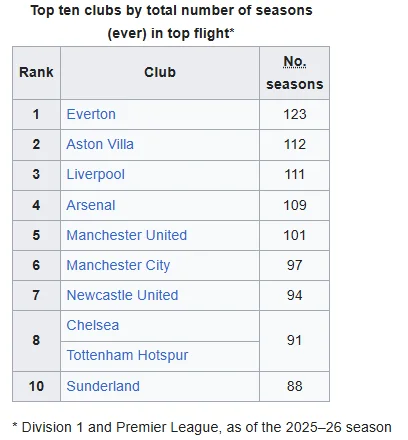Screen dimensions: 408x440
Task: Open the Tottenham Hotspur link
Action: [127, 355]
